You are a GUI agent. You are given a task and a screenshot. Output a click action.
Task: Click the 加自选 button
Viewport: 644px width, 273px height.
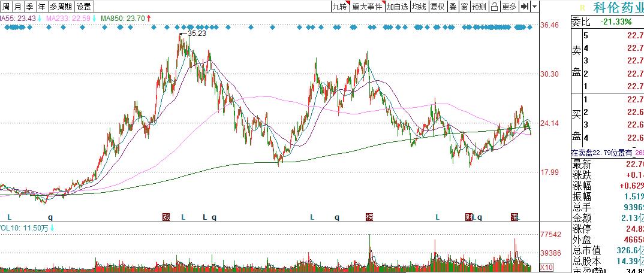click(x=397, y=7)
